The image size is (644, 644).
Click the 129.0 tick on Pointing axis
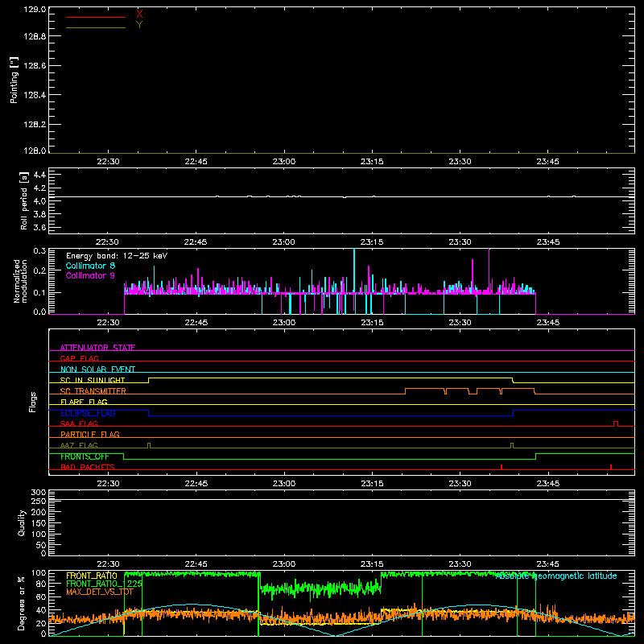point(35,9)
